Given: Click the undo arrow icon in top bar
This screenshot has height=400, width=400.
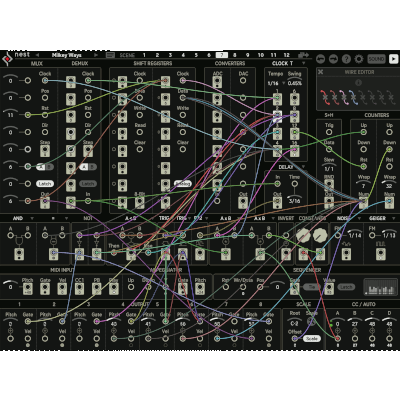Looking at the screenshot, I should tap(320, 59).
